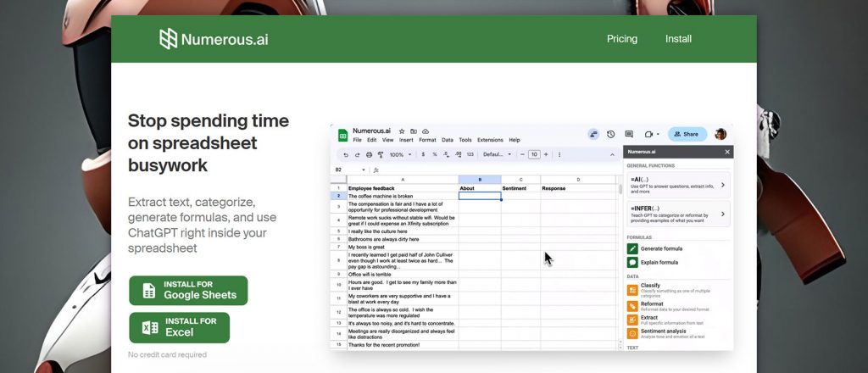Click the 'Sentiment' header cell
Screen dimensions: 868x373
tap(521, 188)
